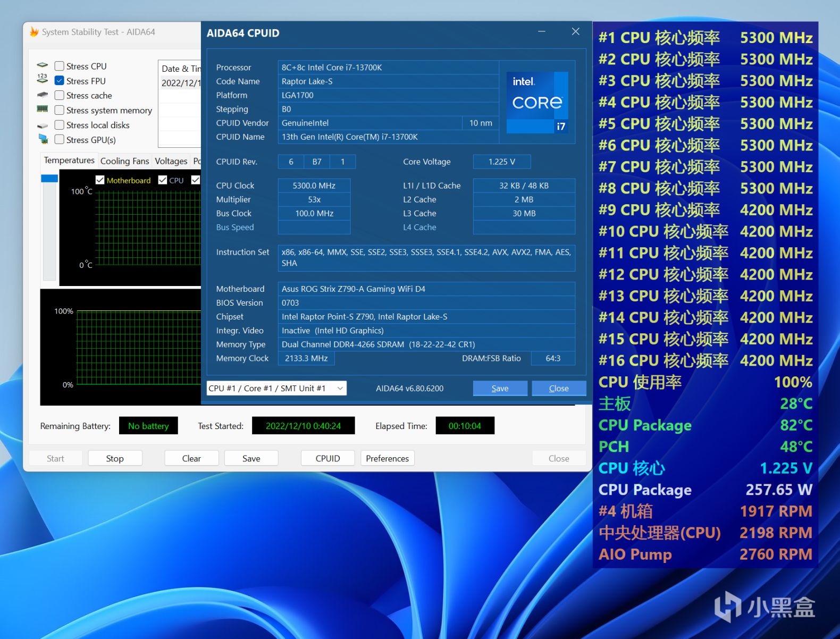The width and height of the screenshot is (840, 639).
Task: Minimize the AIDA64 CPUID dialog
Action: 542,32
